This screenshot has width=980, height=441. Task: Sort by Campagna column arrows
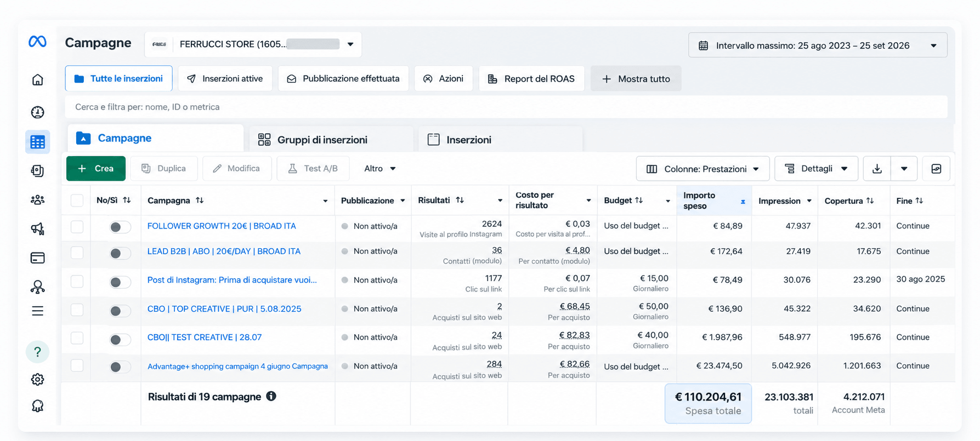coord(200,201)
